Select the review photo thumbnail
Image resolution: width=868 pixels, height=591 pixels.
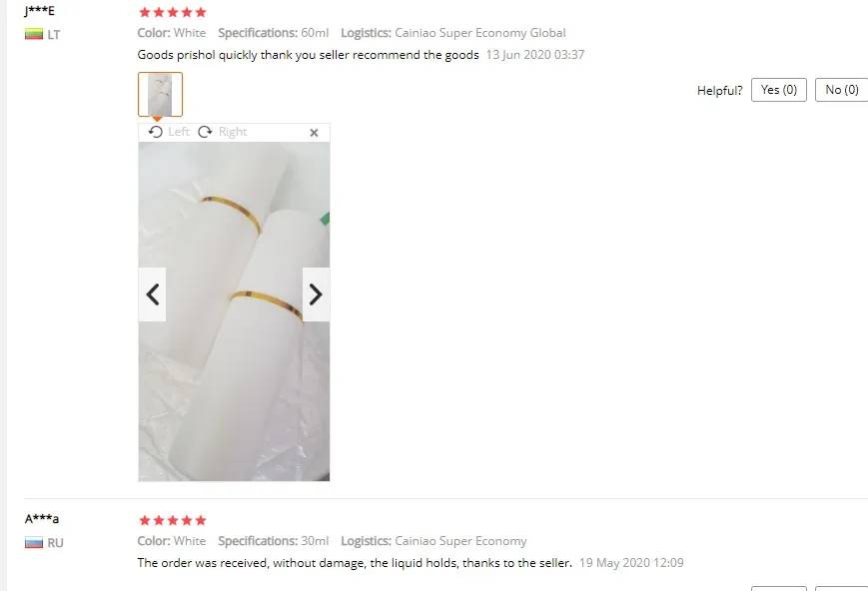pos(160,94)
